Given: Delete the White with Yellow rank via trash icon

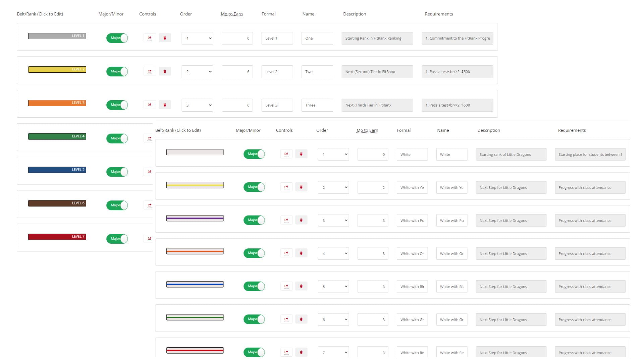Looking at the screenshot, I should point(301,187).
